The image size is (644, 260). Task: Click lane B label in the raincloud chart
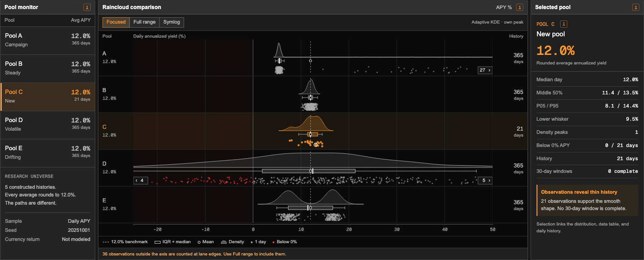pyautogui.click(x=105, y=90)
